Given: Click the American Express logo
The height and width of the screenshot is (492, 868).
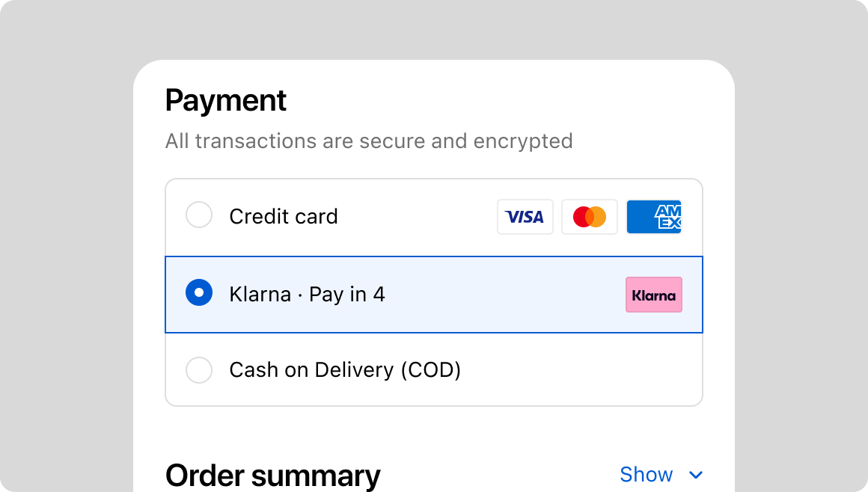Looking at the screenshot, I should (x=654, y=217).
